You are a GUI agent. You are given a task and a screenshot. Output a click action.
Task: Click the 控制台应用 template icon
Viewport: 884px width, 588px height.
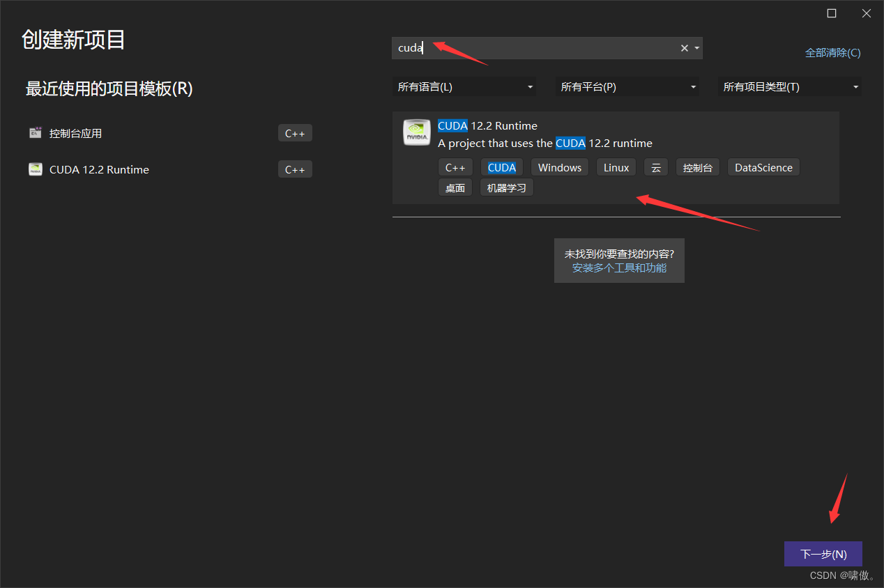pos(35,132)
